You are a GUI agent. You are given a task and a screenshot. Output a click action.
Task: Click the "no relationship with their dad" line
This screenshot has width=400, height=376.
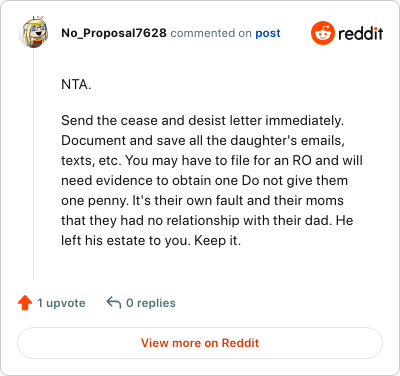tap(207, 220)
